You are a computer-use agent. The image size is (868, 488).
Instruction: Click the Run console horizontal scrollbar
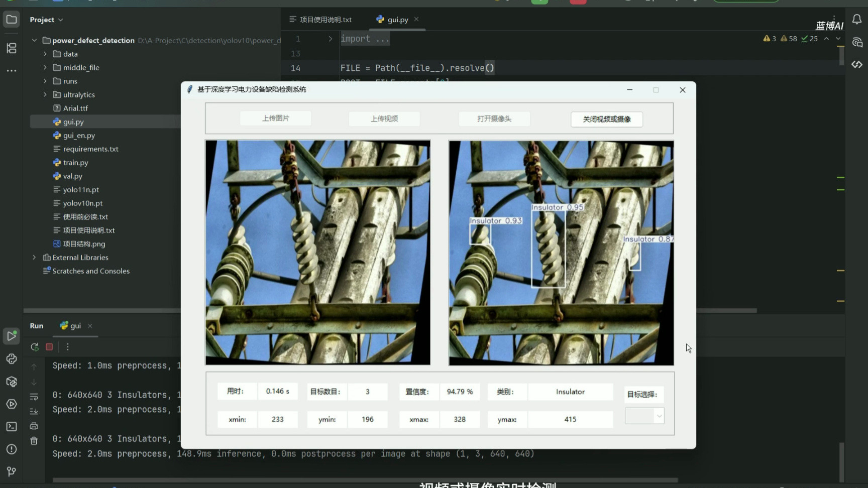(365, 480)
